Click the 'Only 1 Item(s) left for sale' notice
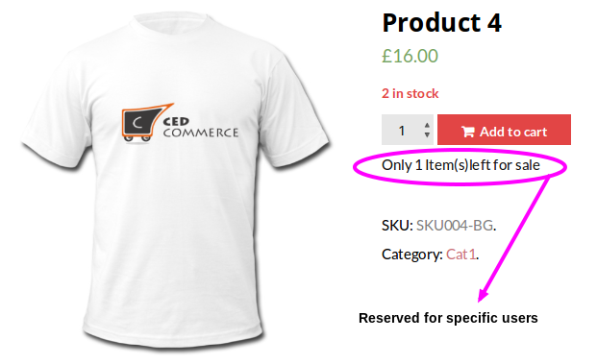597x364 pixels. [460, 165]
